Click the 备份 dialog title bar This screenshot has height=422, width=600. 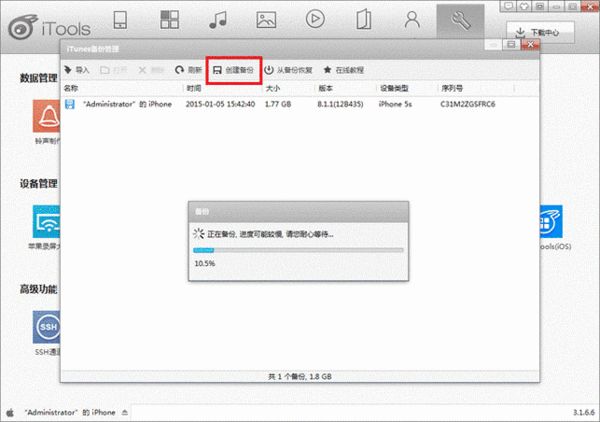298,212
